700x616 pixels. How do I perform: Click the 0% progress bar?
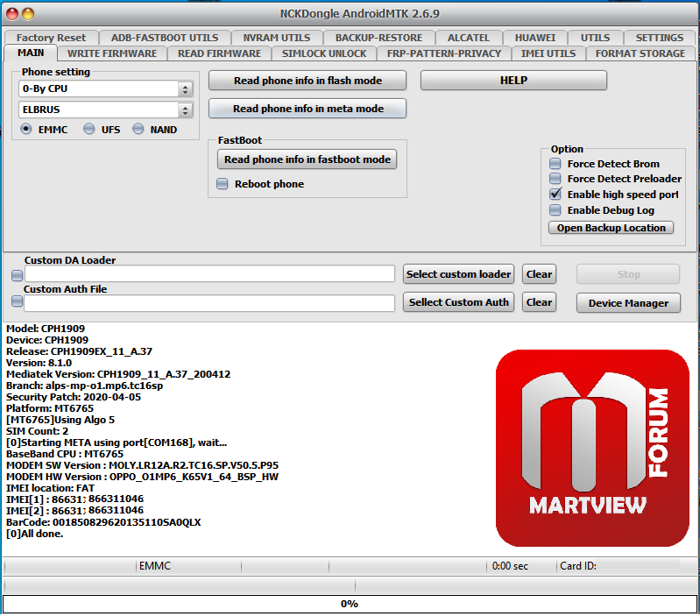click(350, 604)
